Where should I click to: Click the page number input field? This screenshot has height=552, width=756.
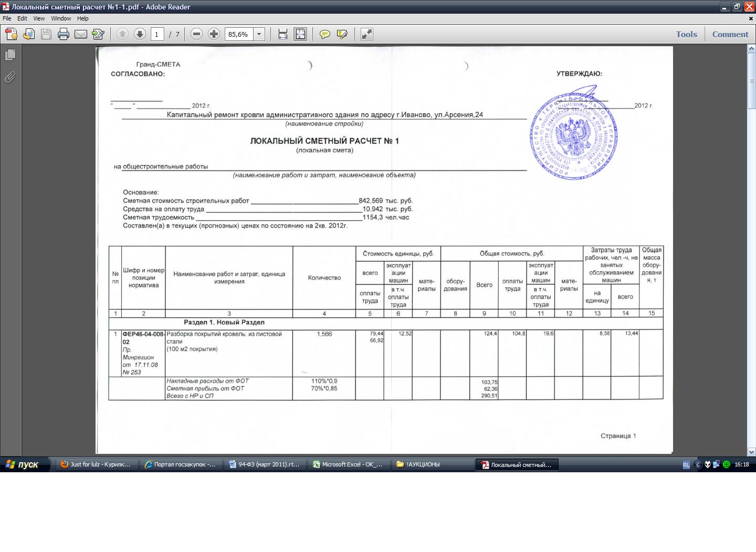pos(157,35)
